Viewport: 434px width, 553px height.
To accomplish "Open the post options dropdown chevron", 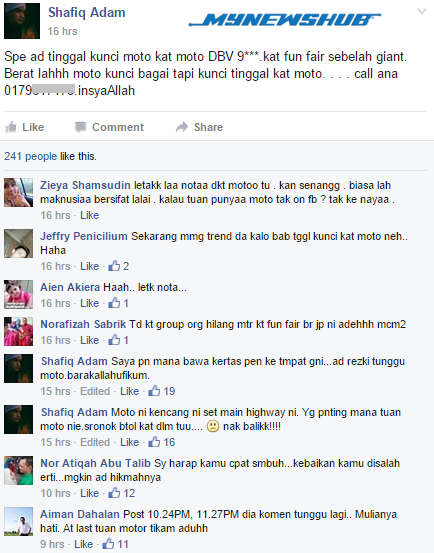I will pyautogui.click(x=422, y=12).
